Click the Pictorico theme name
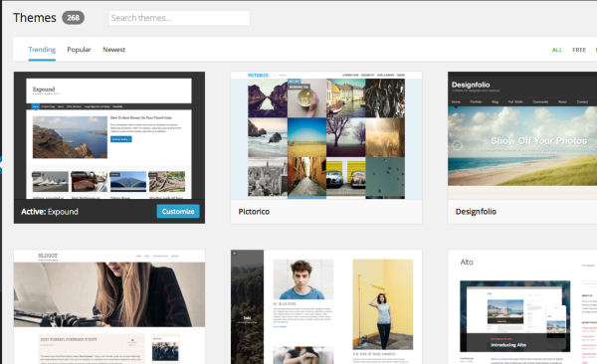 [254, 212]
